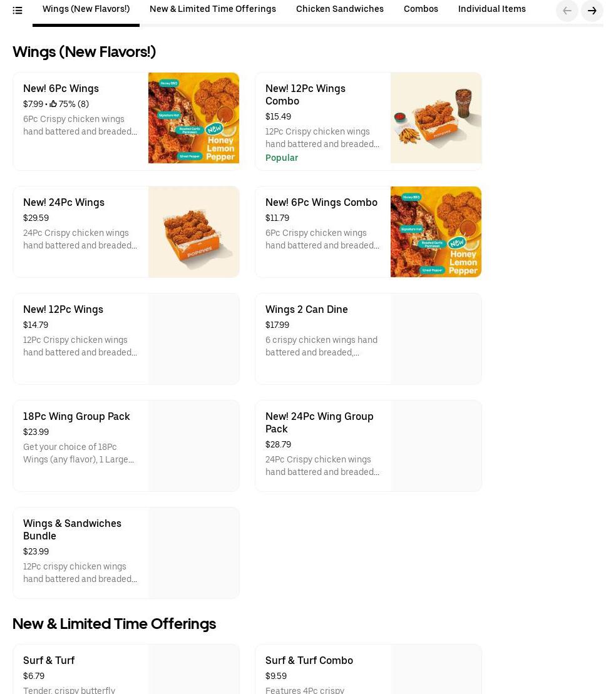Click the thumbs-up rating icon on 6Pc Wings
616x694 pixels.
click(53, 105)
